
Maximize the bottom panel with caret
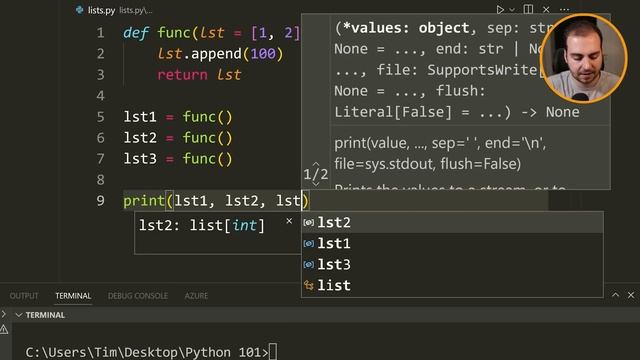pos(615,295)
